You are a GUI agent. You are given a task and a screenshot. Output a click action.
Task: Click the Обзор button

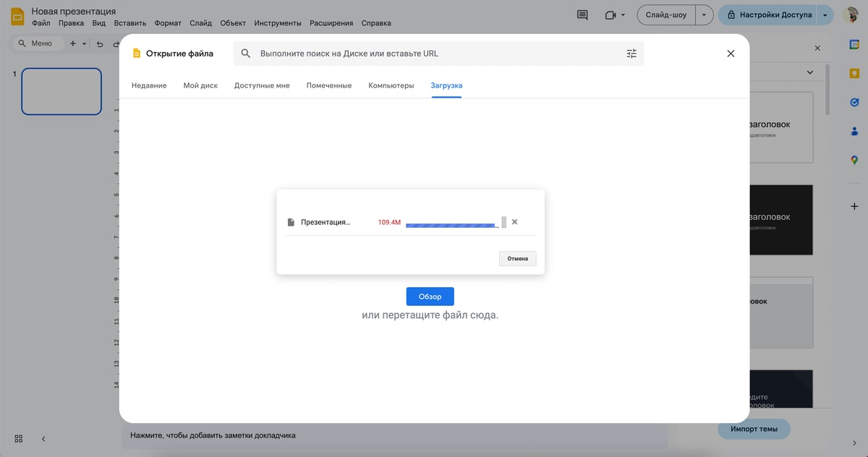click(430, 296)
